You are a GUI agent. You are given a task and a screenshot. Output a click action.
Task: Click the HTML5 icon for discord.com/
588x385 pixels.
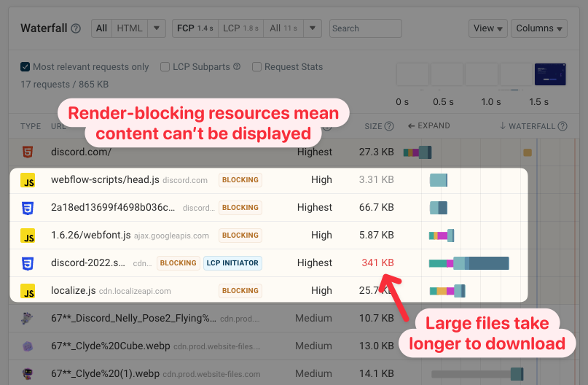28,152
